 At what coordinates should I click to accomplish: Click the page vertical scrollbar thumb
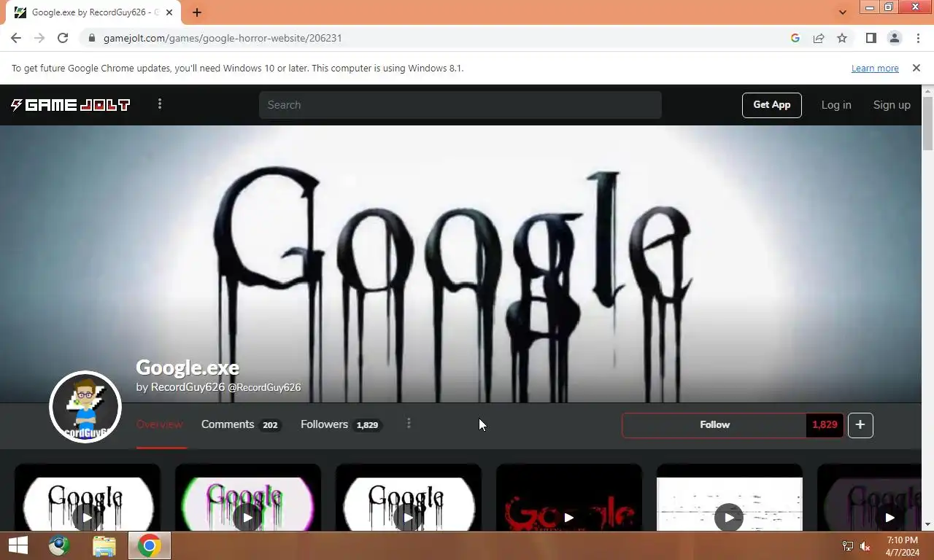928,123
